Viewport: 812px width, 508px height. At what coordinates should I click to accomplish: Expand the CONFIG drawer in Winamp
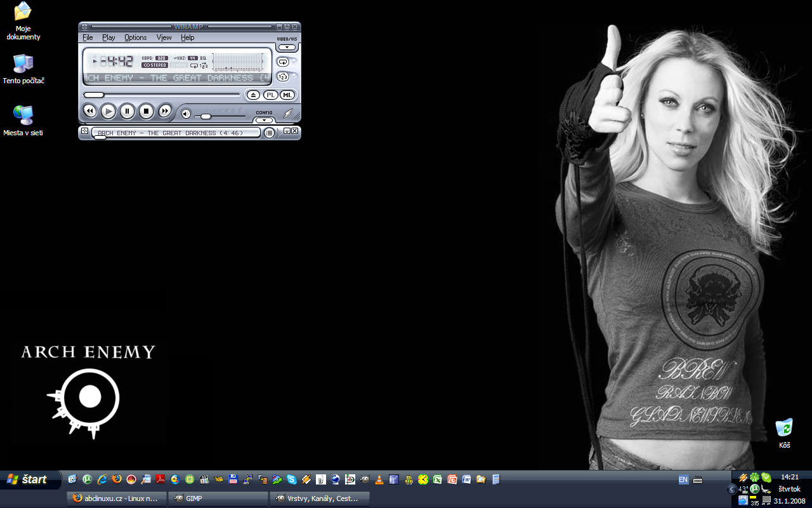pyautogui.click(x=265, y=119)
